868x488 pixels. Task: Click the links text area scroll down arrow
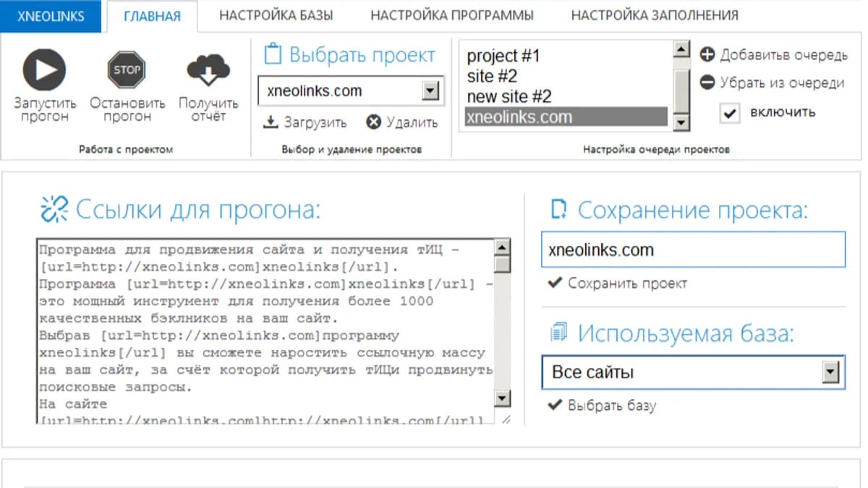502,398
